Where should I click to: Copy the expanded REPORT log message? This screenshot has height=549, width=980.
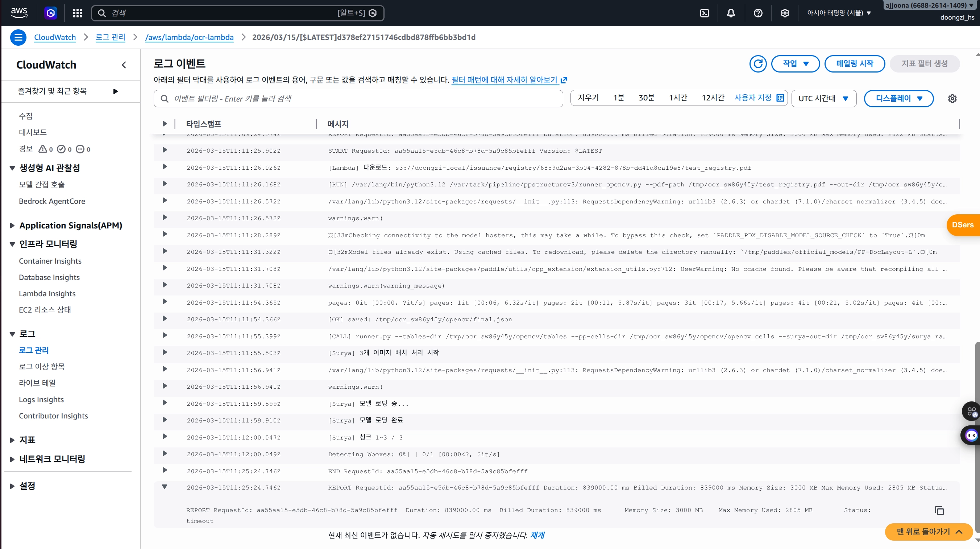coord(939,511)
